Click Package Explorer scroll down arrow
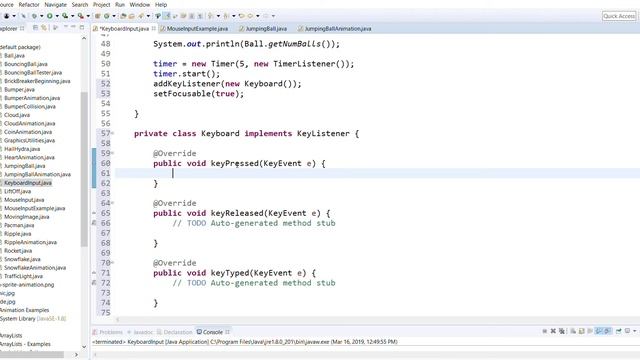Image resolution: width=640 pixels, height=360 pixels. [84, 347]
